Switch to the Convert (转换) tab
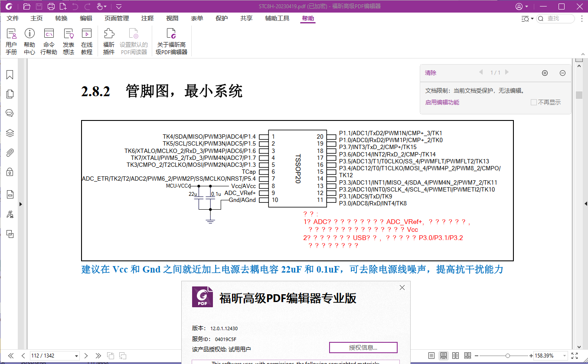 61,19
